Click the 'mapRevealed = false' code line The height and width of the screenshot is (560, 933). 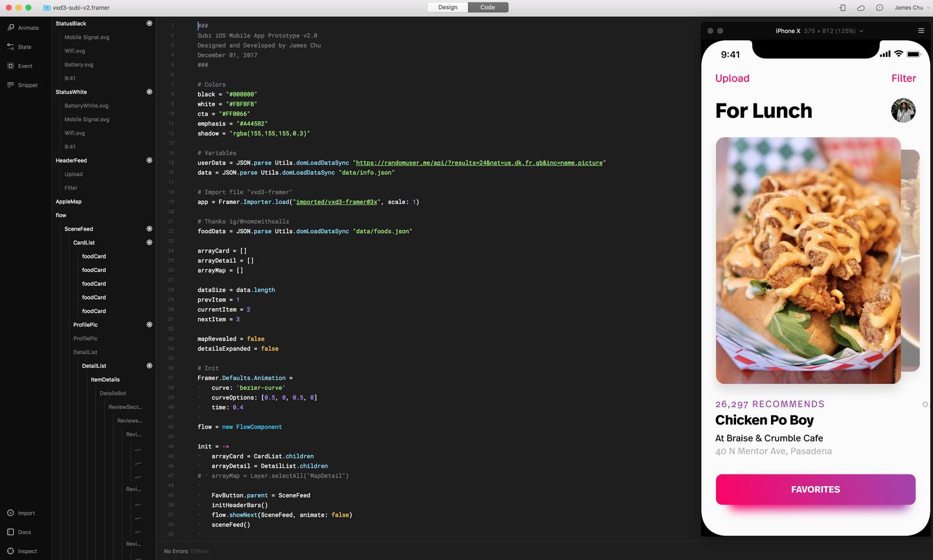(x=231, y=339)
